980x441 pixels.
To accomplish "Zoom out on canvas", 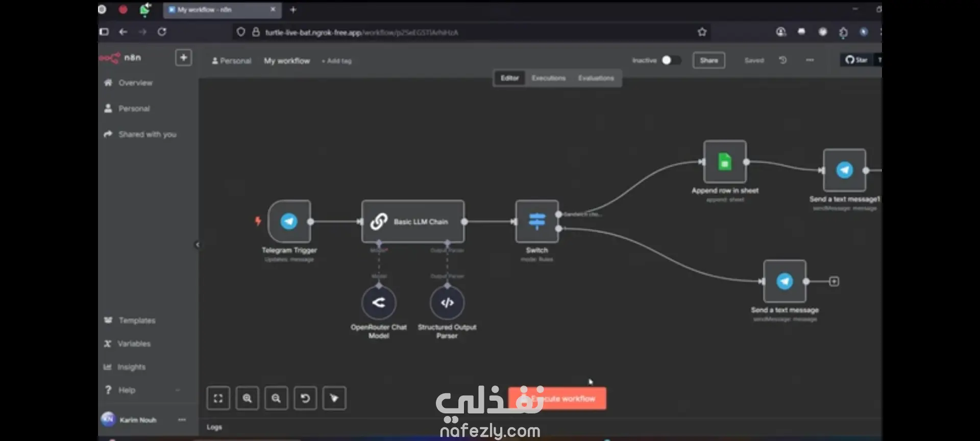I will [276, 398].
